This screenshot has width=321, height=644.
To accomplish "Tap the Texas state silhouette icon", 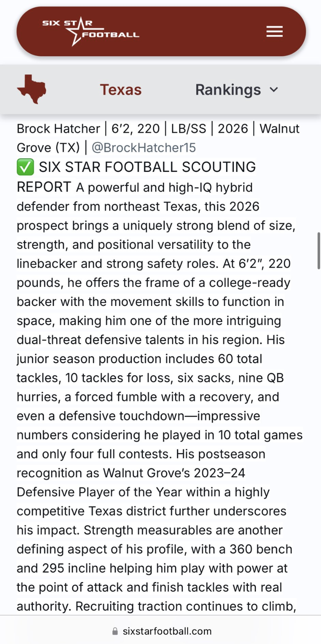I will point(32,89).
